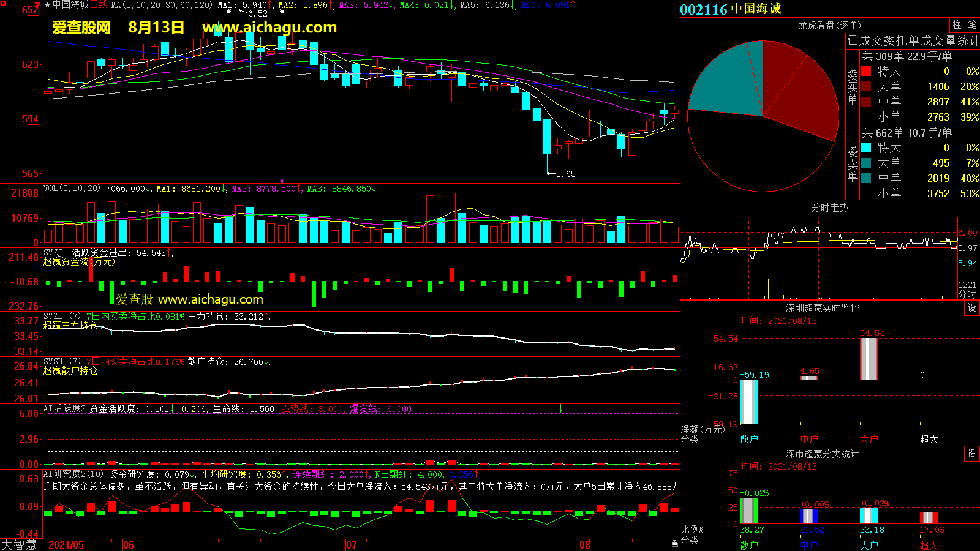Image resolution: width=980 pixels, height=551 pixels.
Task: Click the 柱 (bar) view button
Action: pos(957,25)
